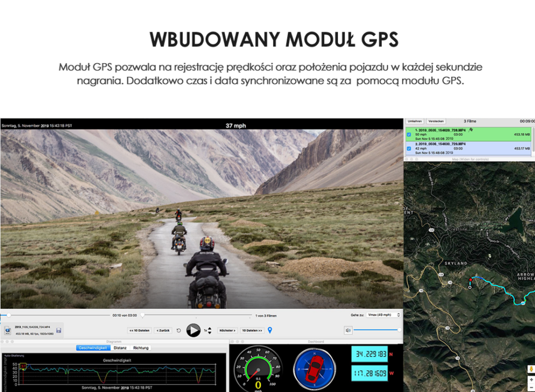
Task: Click the playback speed 1x stepper
Action: click(210, 330)
